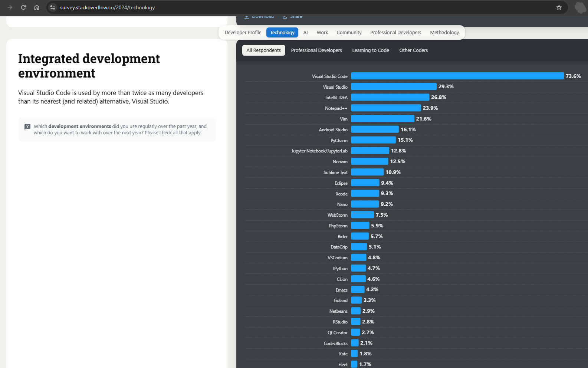This screenshot has width=588, height=368.
Task: Click the question mark icon beside survey question
Action: click(x=27, y=126)
